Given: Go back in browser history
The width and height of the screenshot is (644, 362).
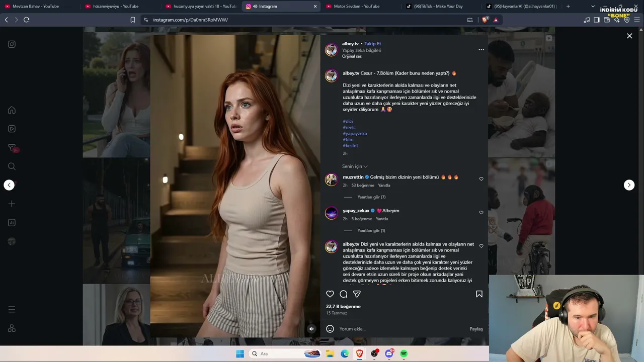Looking at the screenshot, I should point(6,20).
